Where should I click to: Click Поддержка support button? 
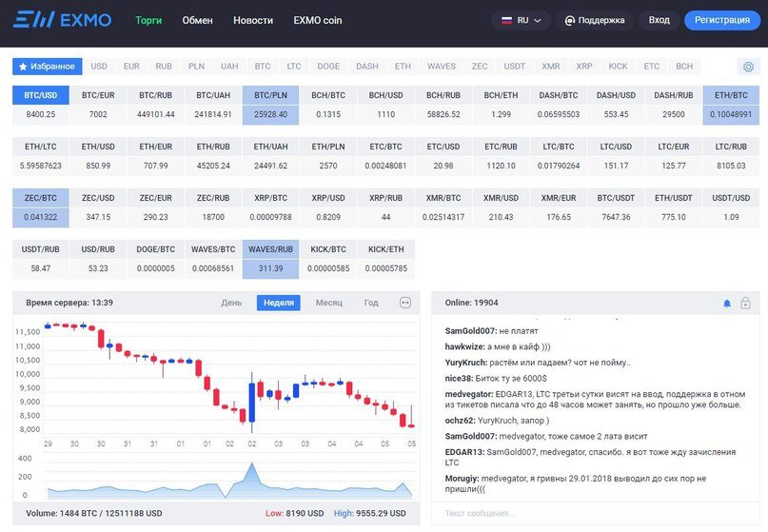coord(595,20)
